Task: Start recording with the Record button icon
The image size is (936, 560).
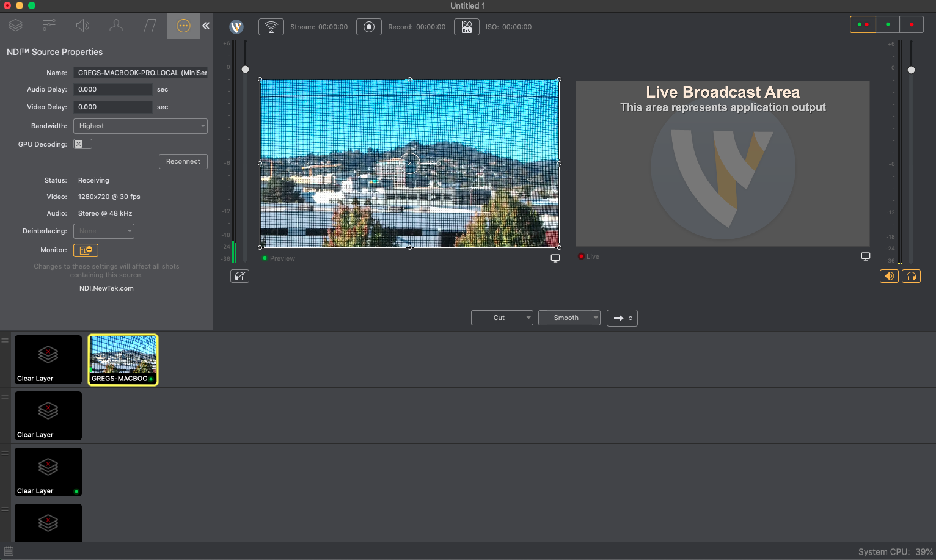Action: point(368,26)
